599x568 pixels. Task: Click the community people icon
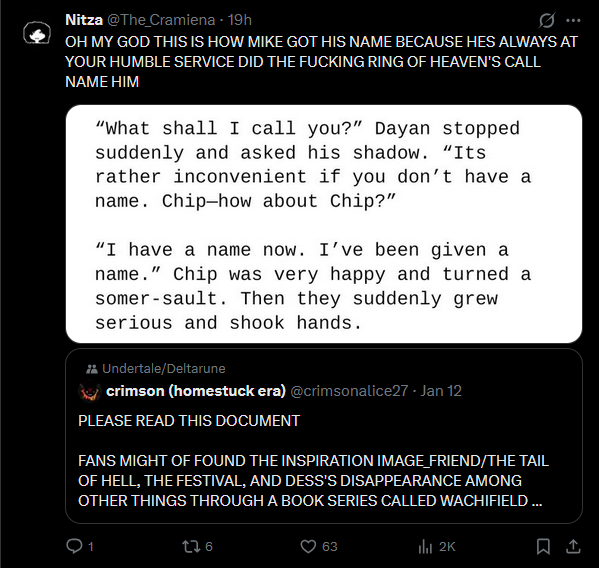click(x=92, y=369)
